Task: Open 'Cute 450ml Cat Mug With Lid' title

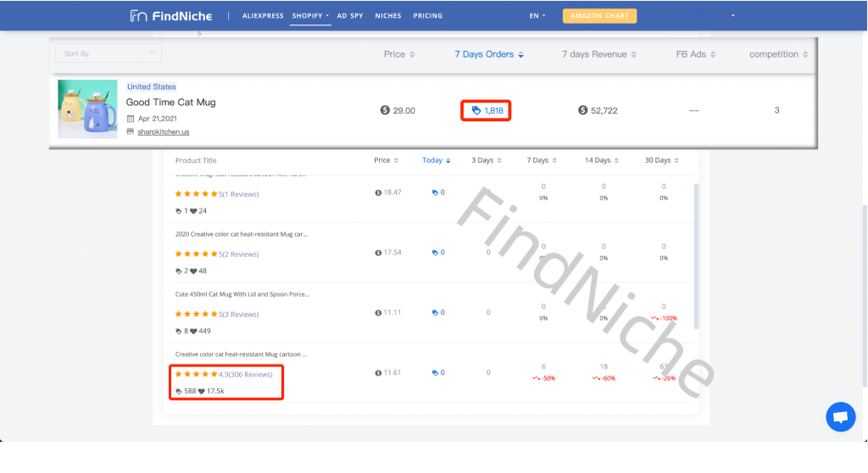Action: pyautogui.click(x=242, y=294)
